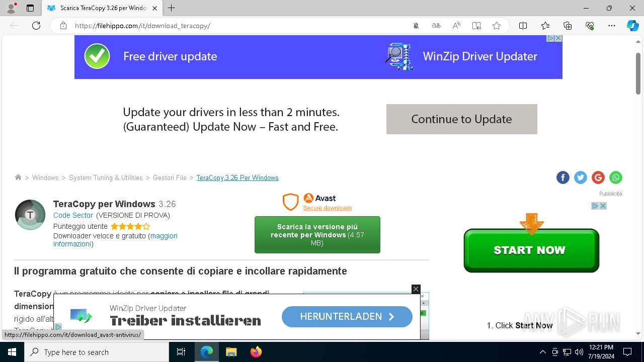Click Treiber installieren ad text
This screenshot has width=644, height=362.
[185, 321]
